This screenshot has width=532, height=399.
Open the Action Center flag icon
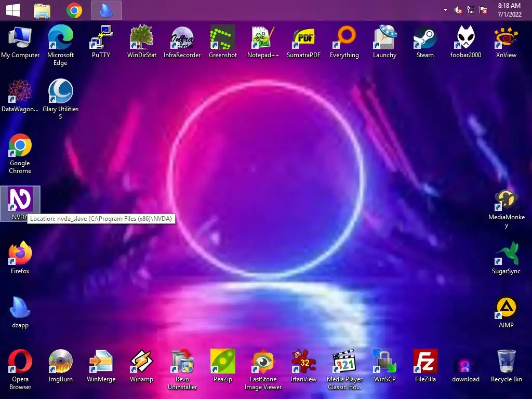point(483,10)
